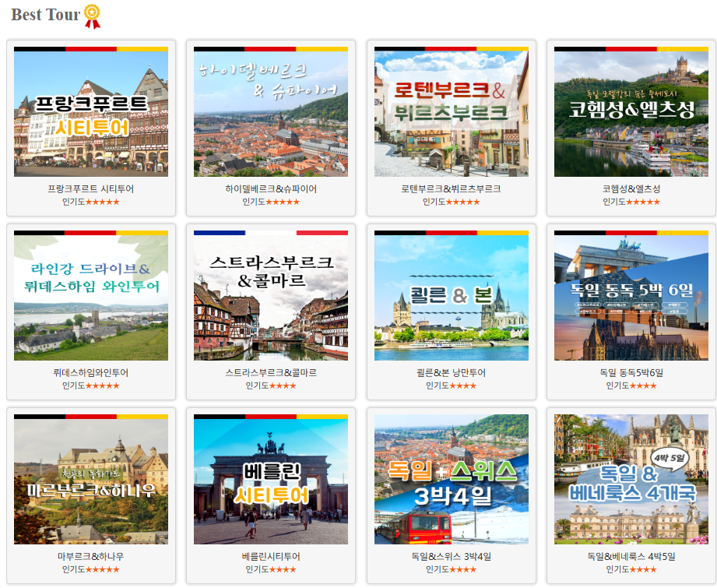Click the 코헴성&엘츠성 title link

pos(631,188)
